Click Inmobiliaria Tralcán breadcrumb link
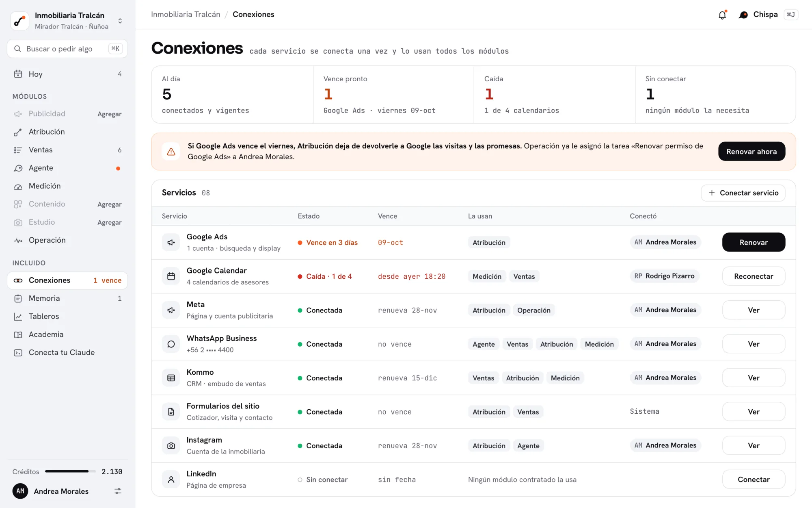 tap(186, 15)
